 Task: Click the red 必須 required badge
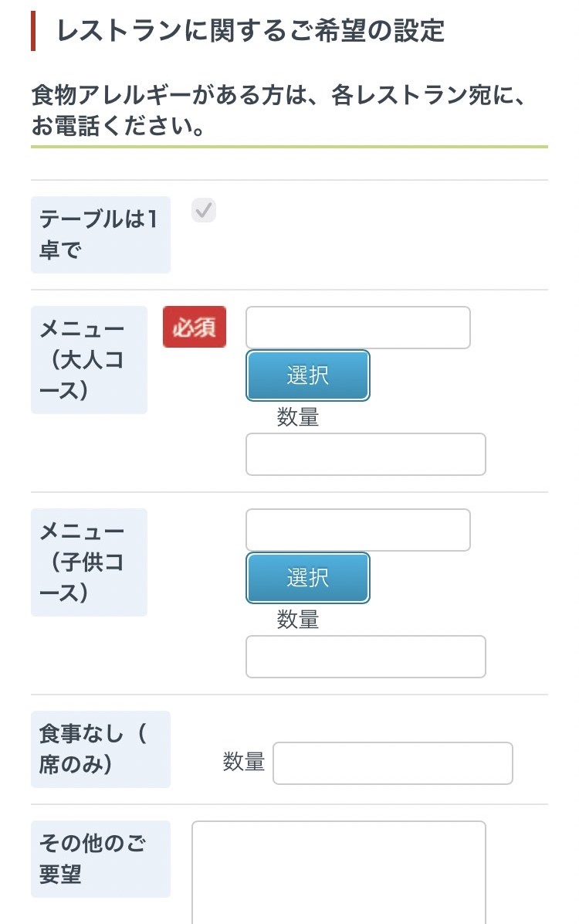click(x=195, y=327)
